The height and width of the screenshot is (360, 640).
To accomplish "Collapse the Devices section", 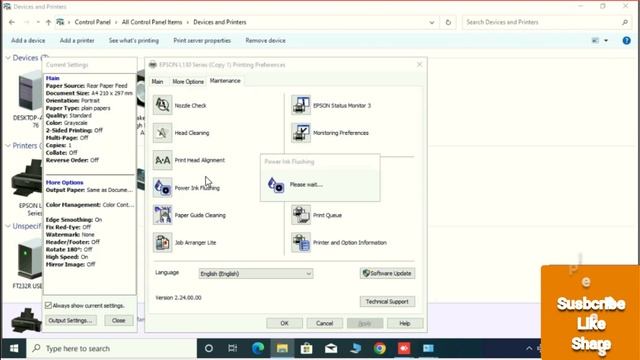I will coord(8,58).
